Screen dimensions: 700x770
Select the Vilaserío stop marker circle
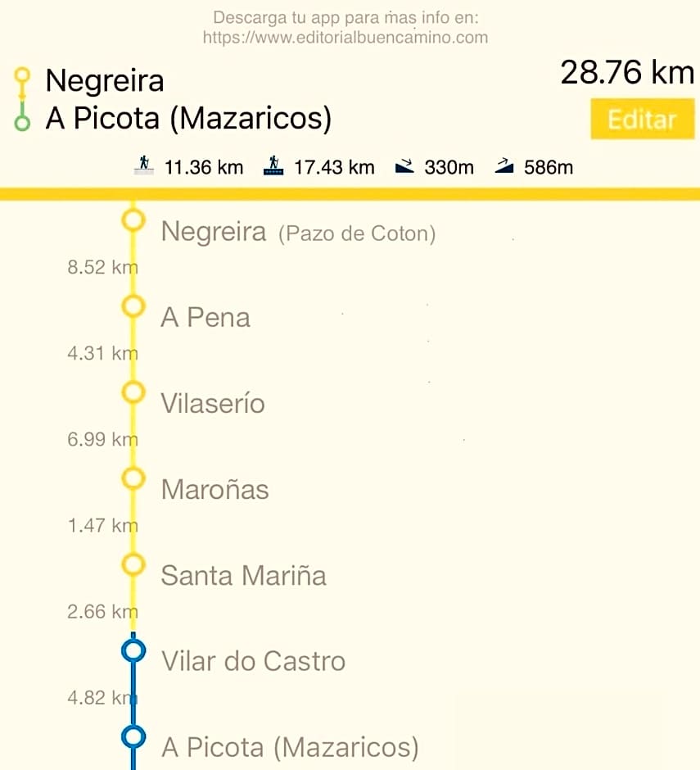(133, 392)
